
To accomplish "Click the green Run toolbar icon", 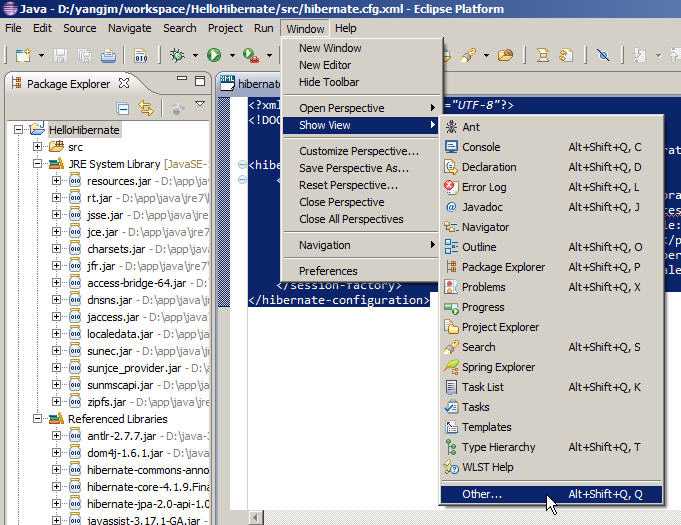I will (x=214, y=56).
